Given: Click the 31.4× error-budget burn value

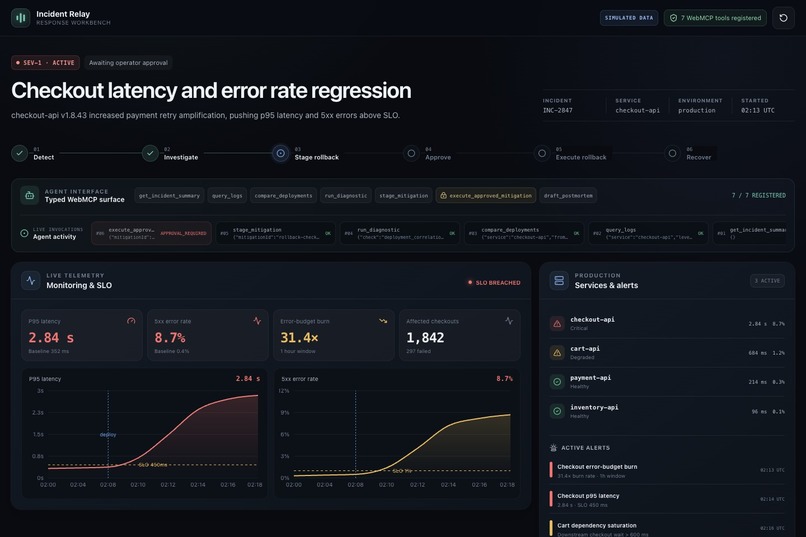Looking at the screenshot, I should (299, 338).
